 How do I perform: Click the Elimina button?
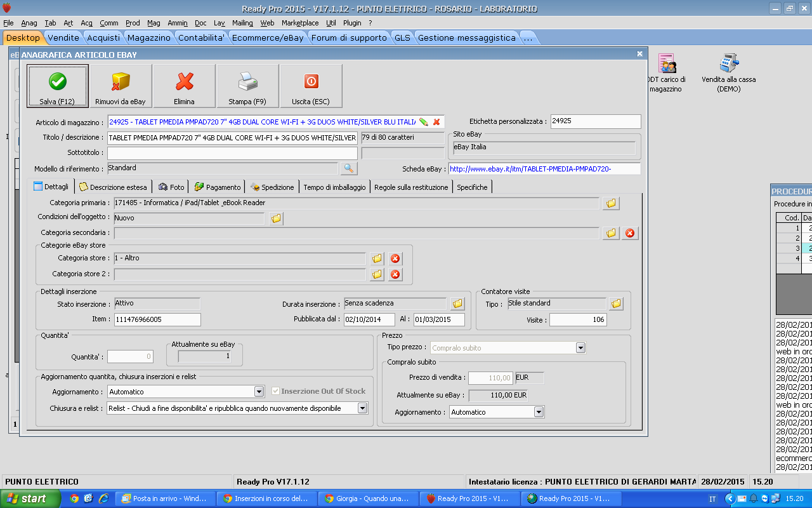click(x=184, y=86)
